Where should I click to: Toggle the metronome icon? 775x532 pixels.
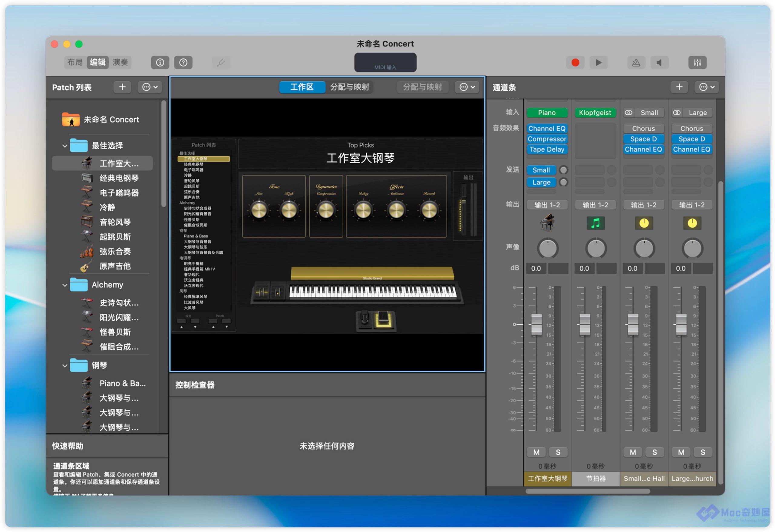(x=636, y=62)
